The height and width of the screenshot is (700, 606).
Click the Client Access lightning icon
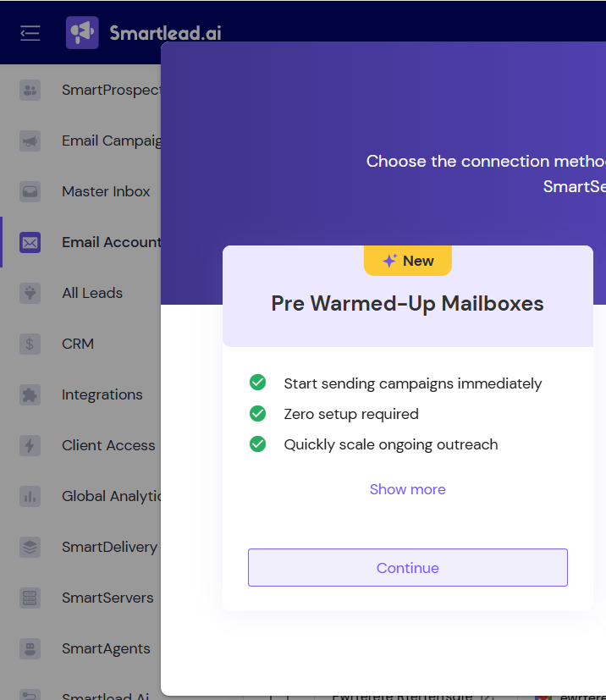pyautogui.click(x=30, y=445)
